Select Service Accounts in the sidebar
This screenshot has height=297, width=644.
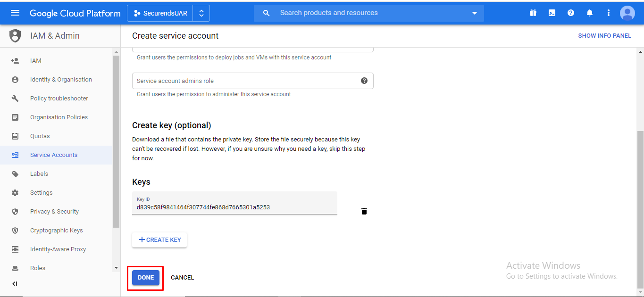[53, 155]
